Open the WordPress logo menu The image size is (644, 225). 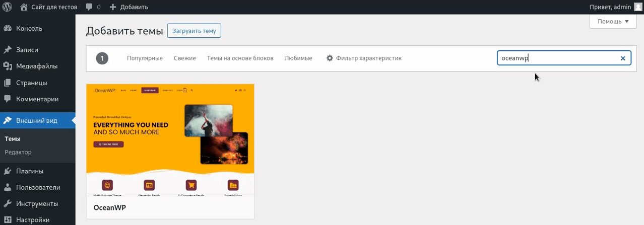tap(8, 7)
